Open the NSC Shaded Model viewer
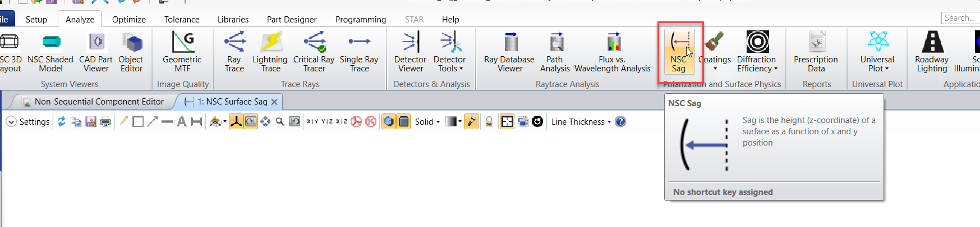This screenshot has height=227, width=980. [50, 52]
